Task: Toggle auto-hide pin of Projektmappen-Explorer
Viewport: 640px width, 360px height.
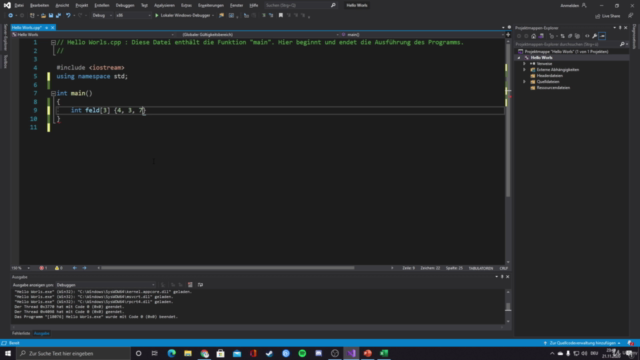Action: [x=620, y=28]
